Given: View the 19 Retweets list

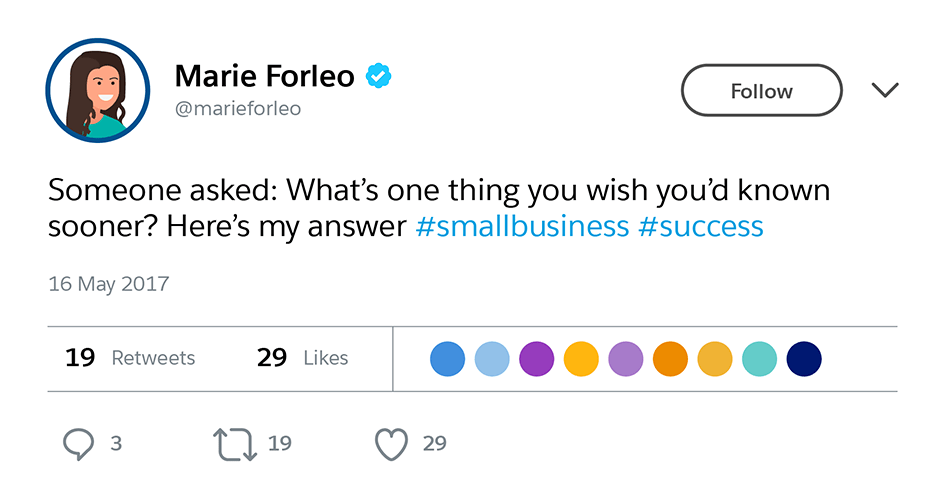Looking at the screenshot, I should point(130,358).
